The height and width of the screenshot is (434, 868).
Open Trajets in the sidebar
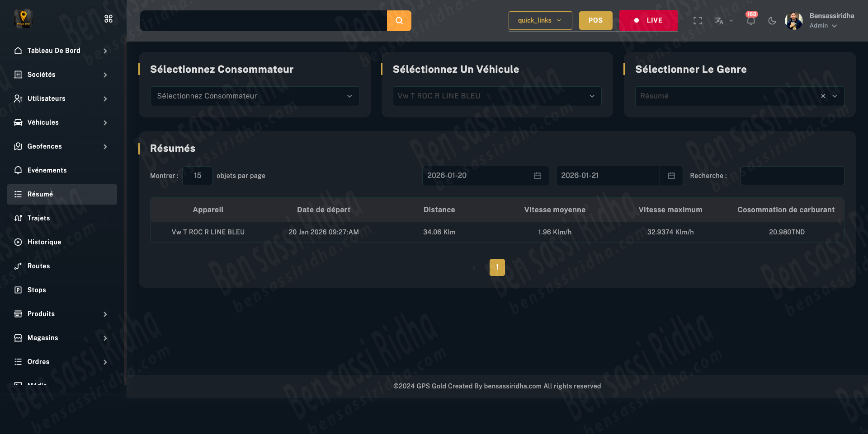coord(39,218)
